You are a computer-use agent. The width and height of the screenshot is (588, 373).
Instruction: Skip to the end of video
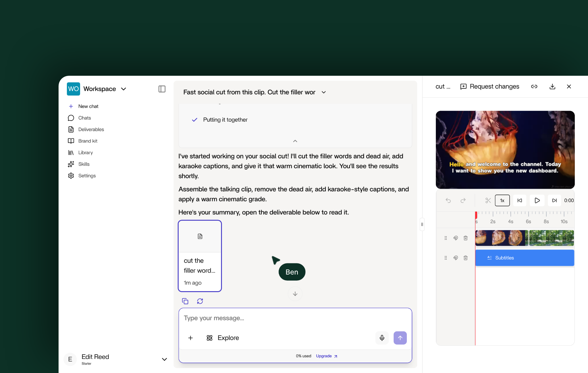click(554, 200)
